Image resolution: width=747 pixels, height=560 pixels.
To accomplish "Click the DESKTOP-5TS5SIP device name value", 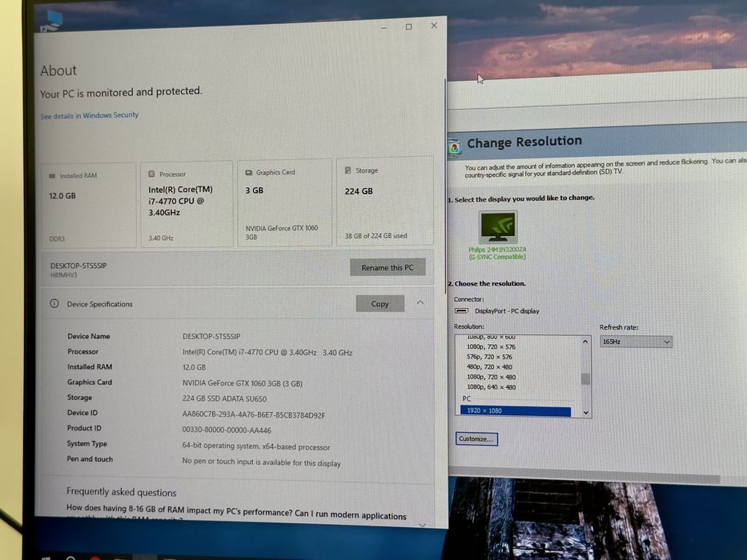I will coord(211,336).
